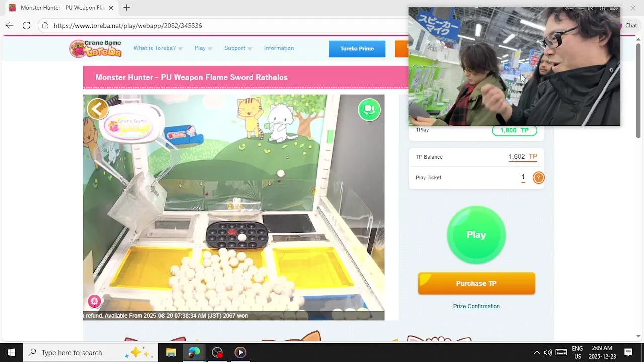Open the Prize Confirmation link
Image resolution: width=644 pixels, height=362 pixels.
(x=476, y=306)
